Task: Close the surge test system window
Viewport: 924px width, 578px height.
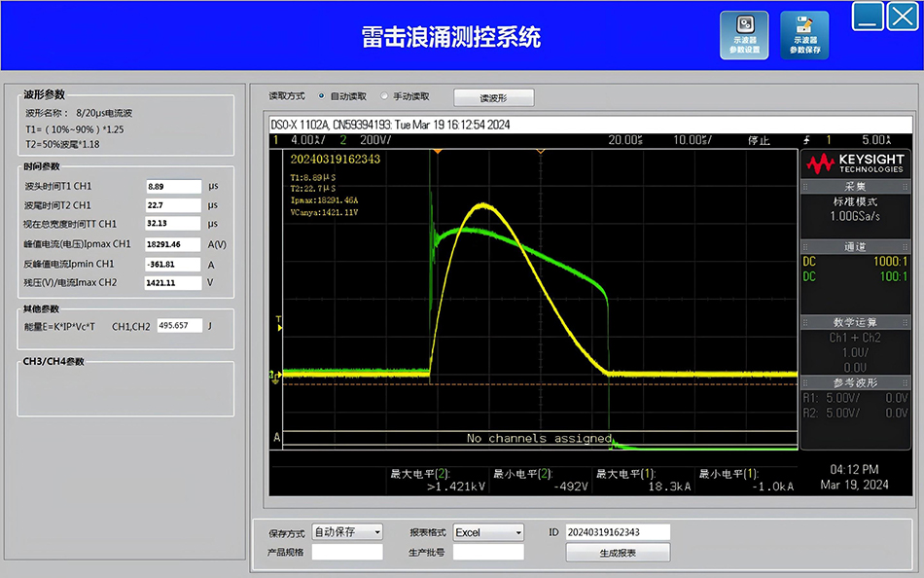Action: point(902,17)
